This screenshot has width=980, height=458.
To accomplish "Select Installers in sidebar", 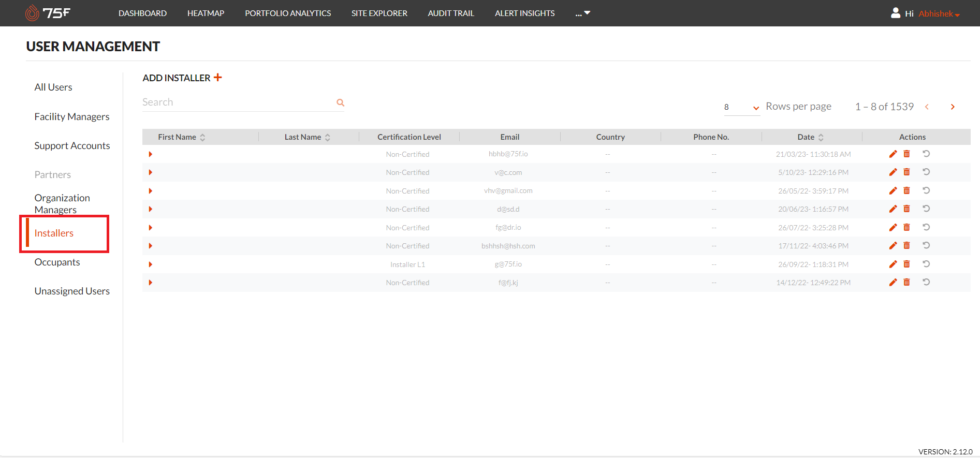I will [54, 233].
